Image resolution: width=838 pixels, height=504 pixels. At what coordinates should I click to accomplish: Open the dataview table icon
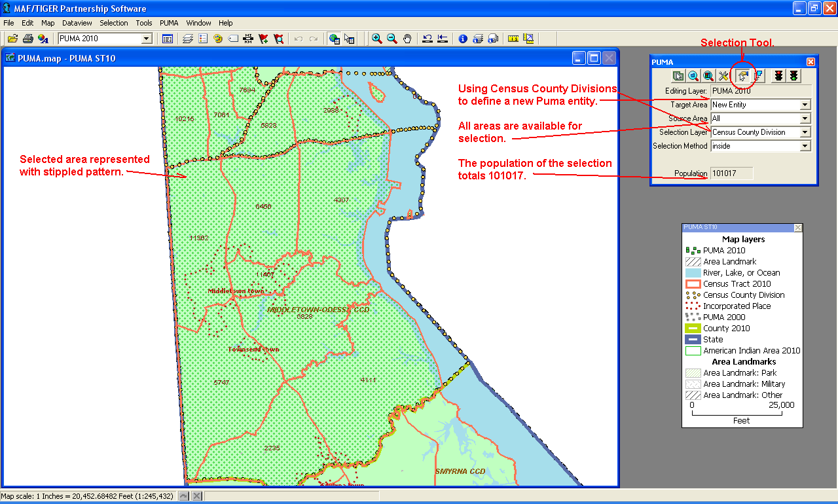pyautogui.click(x=168, y=39)
